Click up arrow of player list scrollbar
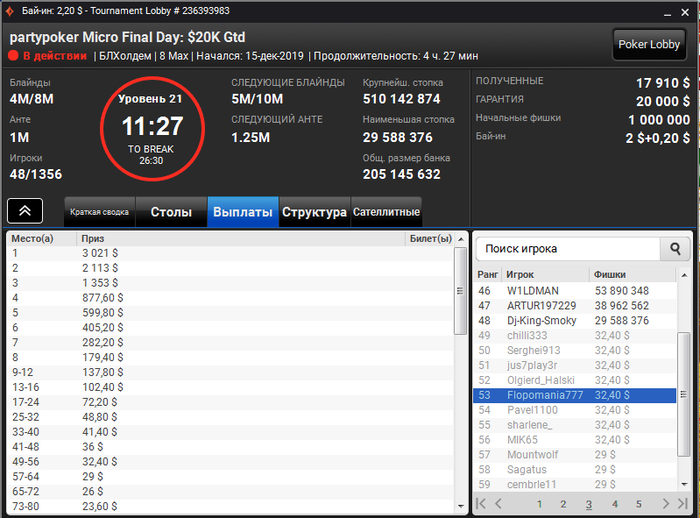Viewport: 700px width, 518px height. click(x=684, y=275)
